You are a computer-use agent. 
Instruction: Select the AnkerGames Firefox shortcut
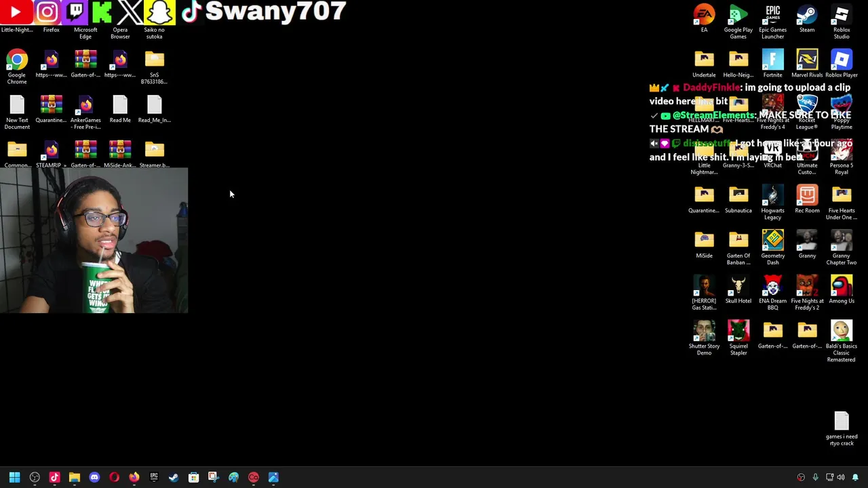(x=85, y=113)
